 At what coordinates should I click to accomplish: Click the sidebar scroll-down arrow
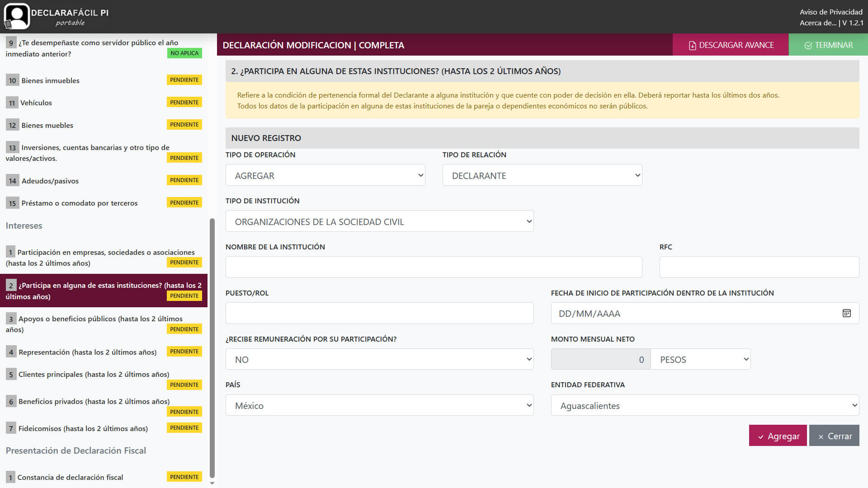(212, 483)
